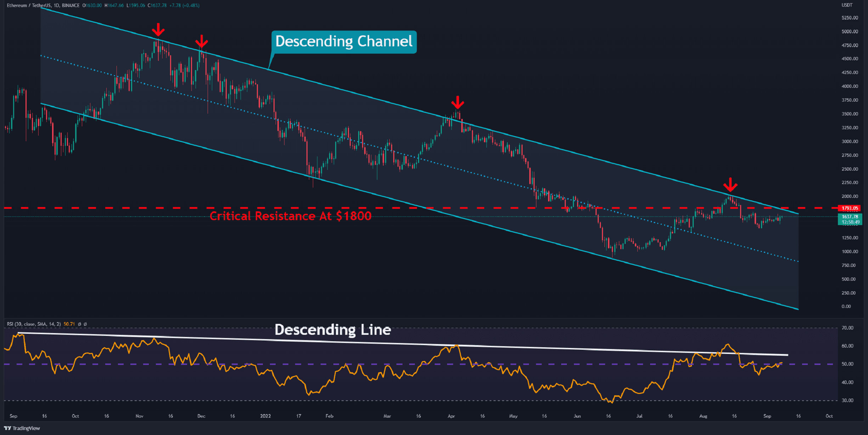868x435 pixels.
Task: Click the 3000.00 price axis label
Action: 850,142
